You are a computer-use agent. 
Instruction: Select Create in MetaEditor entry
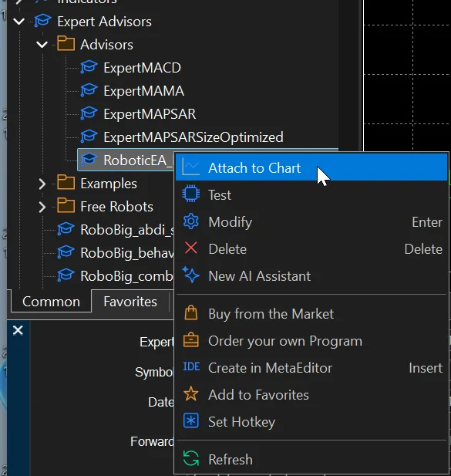[311, 368]
